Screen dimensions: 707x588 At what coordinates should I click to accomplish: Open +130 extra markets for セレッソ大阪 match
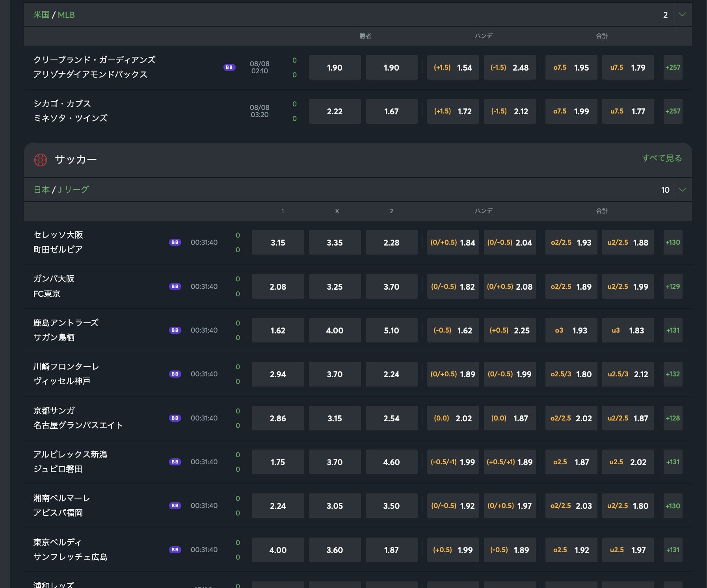coord(673,243)
